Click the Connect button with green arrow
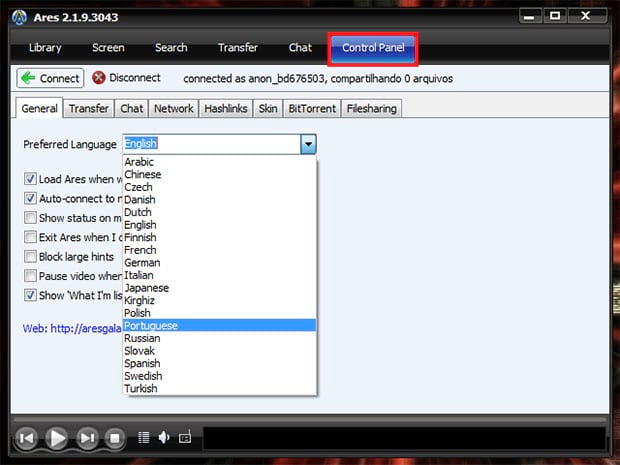The image size is (620, 465). point(50,78)
